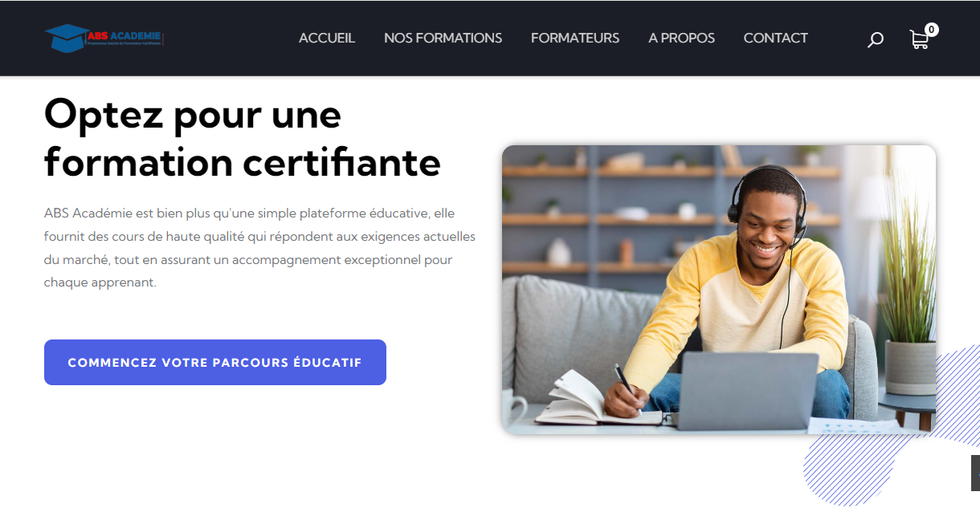The width and height of the screenshot is (980, 512).
Task: Open the shopping cart icon
Action: pos(919,39)
